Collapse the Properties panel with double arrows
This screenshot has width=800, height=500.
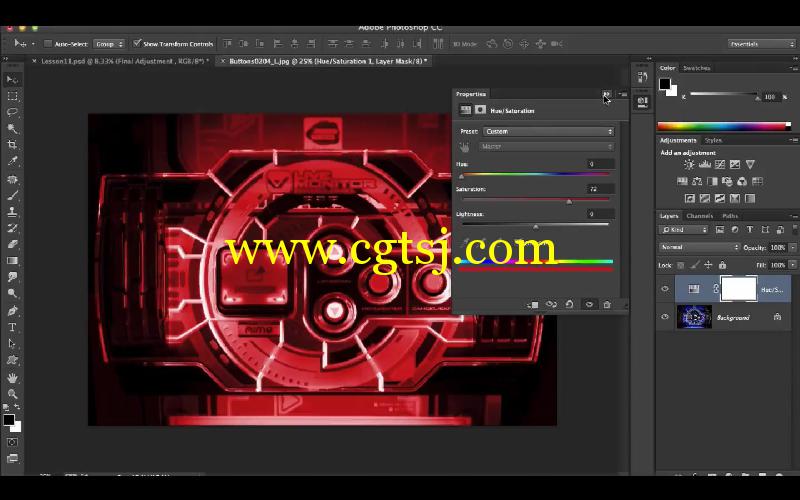tap(606, 94)
